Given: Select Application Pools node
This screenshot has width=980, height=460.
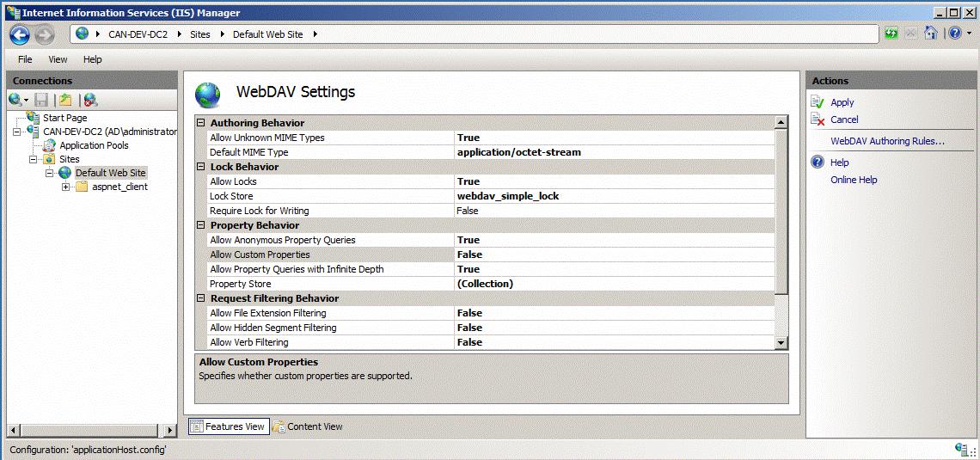Looking at the screenshot, I should (94, 145).
